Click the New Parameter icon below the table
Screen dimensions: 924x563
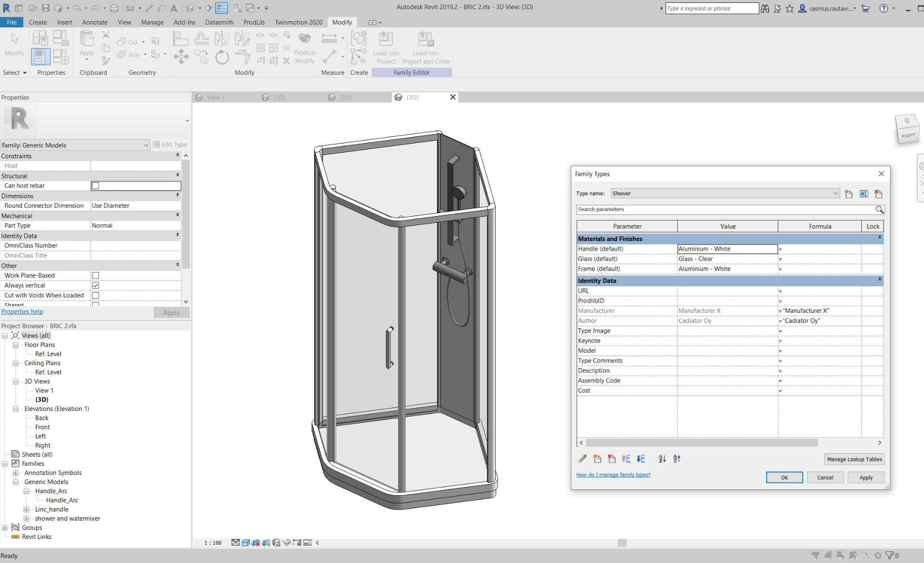[x=597, y=459]
